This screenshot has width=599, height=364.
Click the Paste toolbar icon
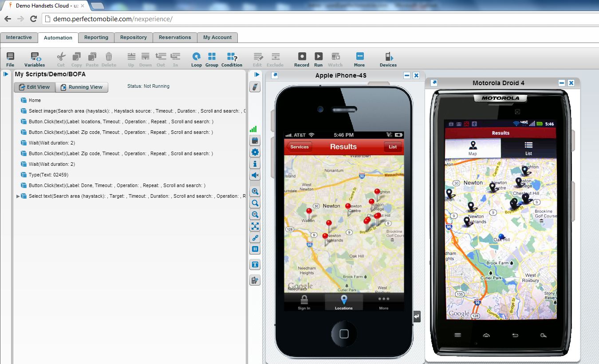pos(92,57)
